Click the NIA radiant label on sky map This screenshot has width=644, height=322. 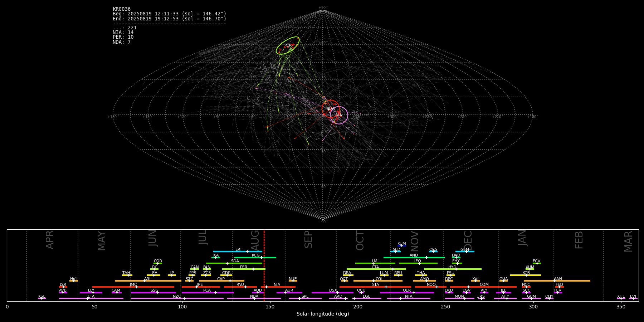click(338, 115)
